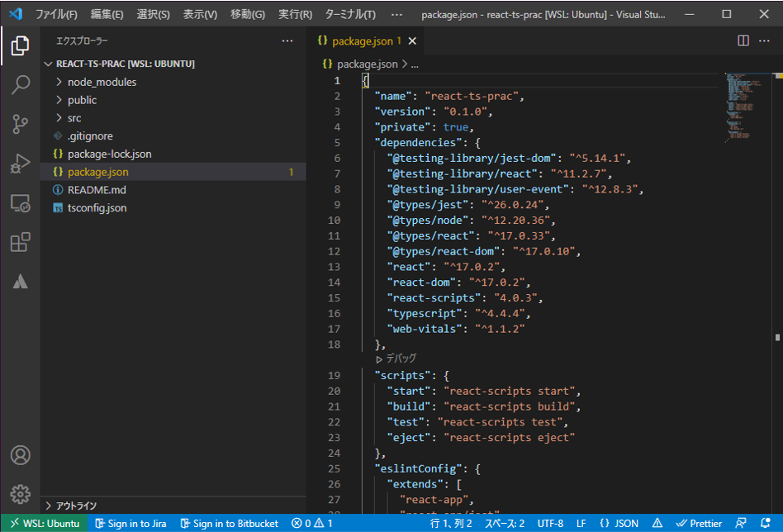Image resolution: width=783 pixels, height=532 pixels.
Task: Open the Remote Explorer view
Action: [x=20, y=203]
